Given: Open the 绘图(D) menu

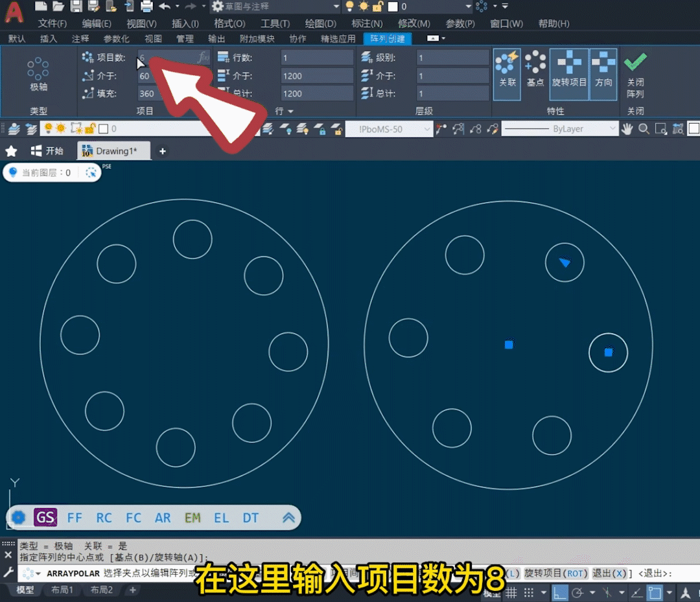Looking at the screenshot, I should point(321,23).
